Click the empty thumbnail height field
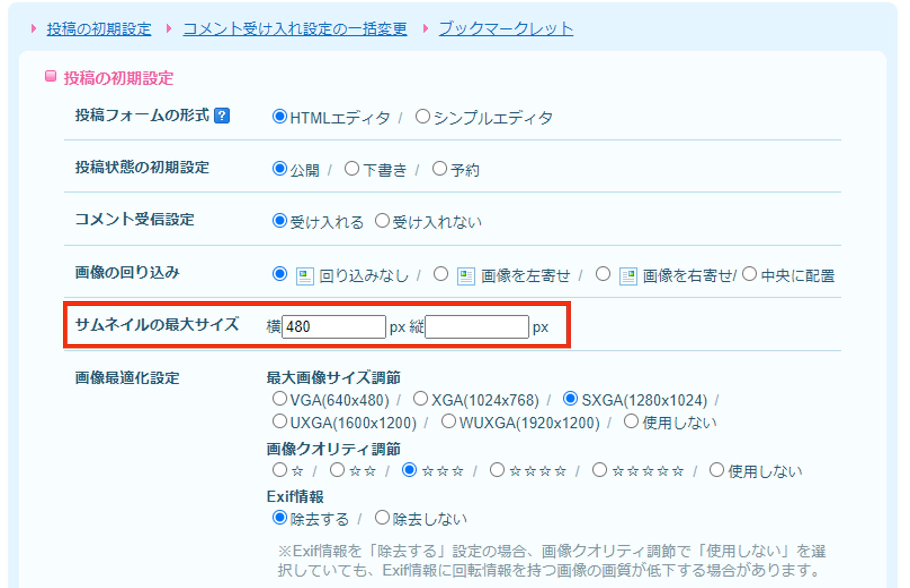The image size is (910, 588). pos(477,327)
